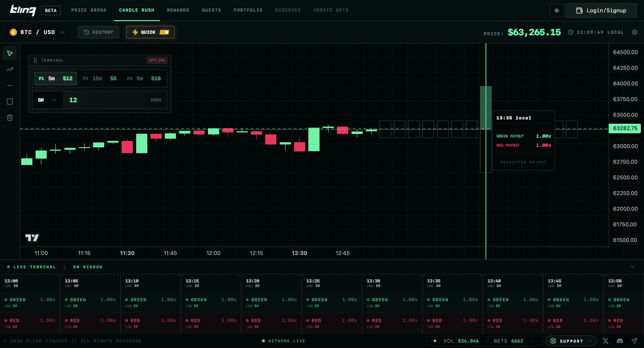Open the Rewards tab
The image size is (644, 348).
pyautogui.click(x=178, y=10)
